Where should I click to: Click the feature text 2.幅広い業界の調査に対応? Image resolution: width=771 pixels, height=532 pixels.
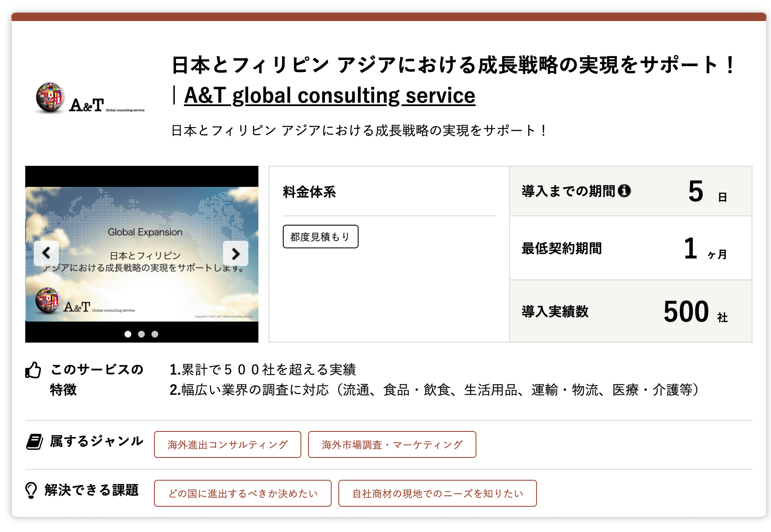pyautogui.click(x=434, y=390)
